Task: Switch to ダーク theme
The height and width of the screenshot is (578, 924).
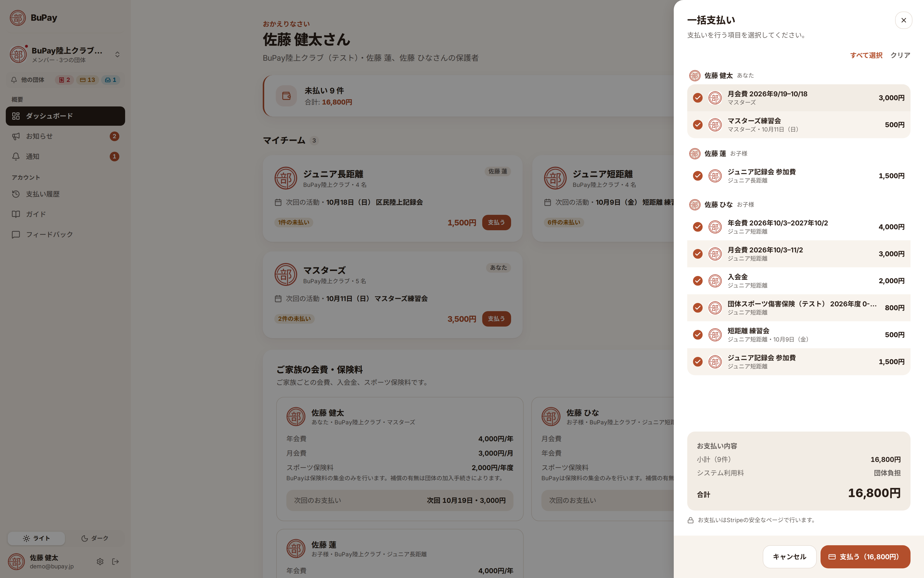Action: 95,538
